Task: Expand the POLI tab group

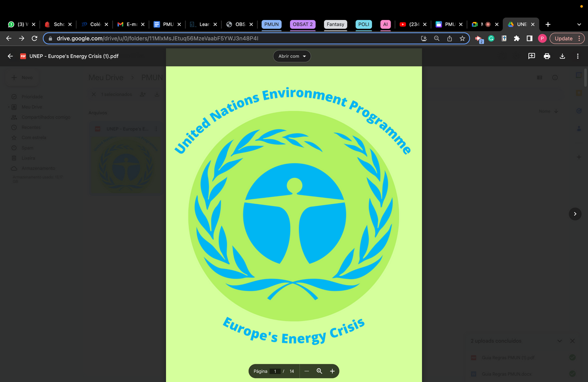Action: pos(363,24)
